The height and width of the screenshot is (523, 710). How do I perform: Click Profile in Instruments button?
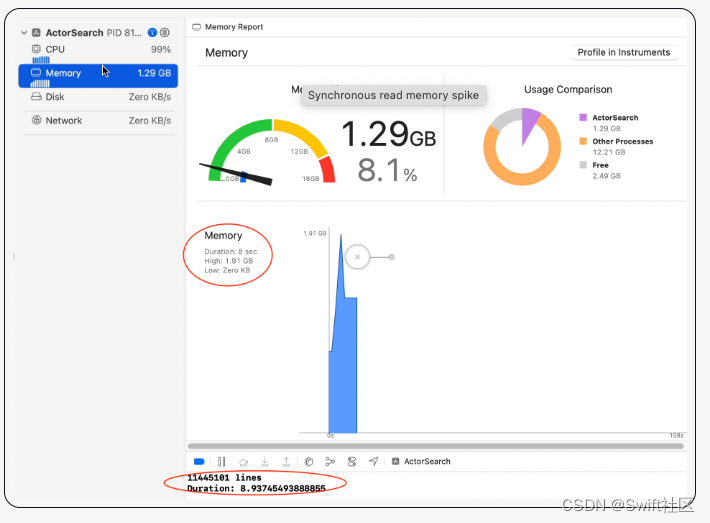(624, 53)
